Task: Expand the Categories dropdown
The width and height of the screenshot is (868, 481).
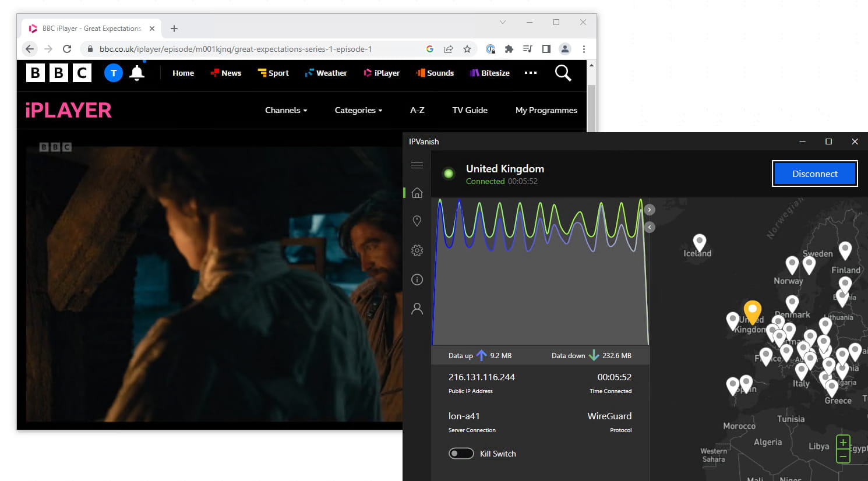Action: point(358,110)
